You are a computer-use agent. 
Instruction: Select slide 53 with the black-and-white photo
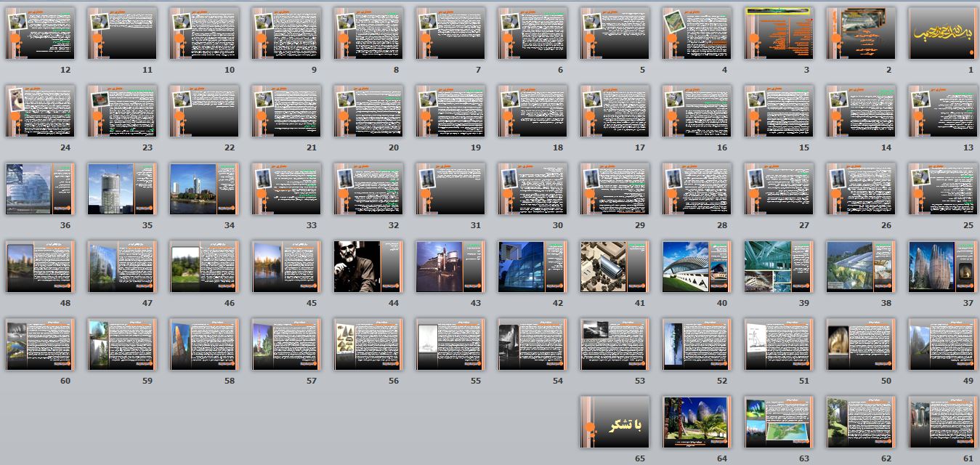(x=615, y=344)
